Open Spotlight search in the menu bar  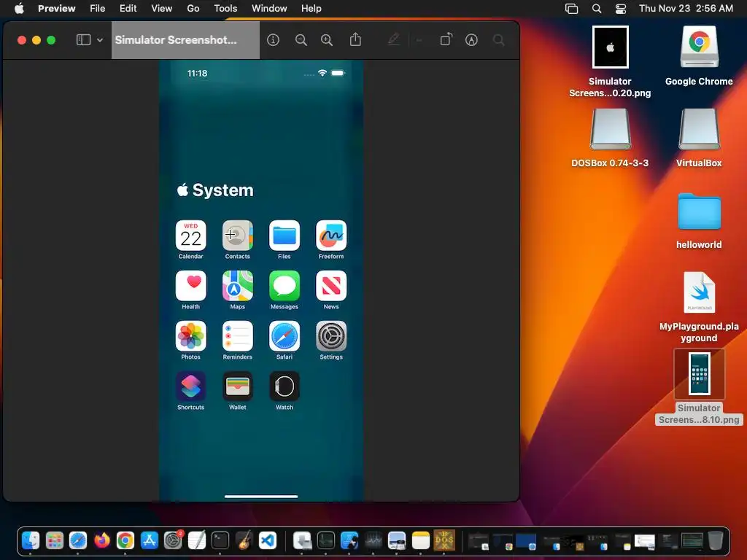597,8
